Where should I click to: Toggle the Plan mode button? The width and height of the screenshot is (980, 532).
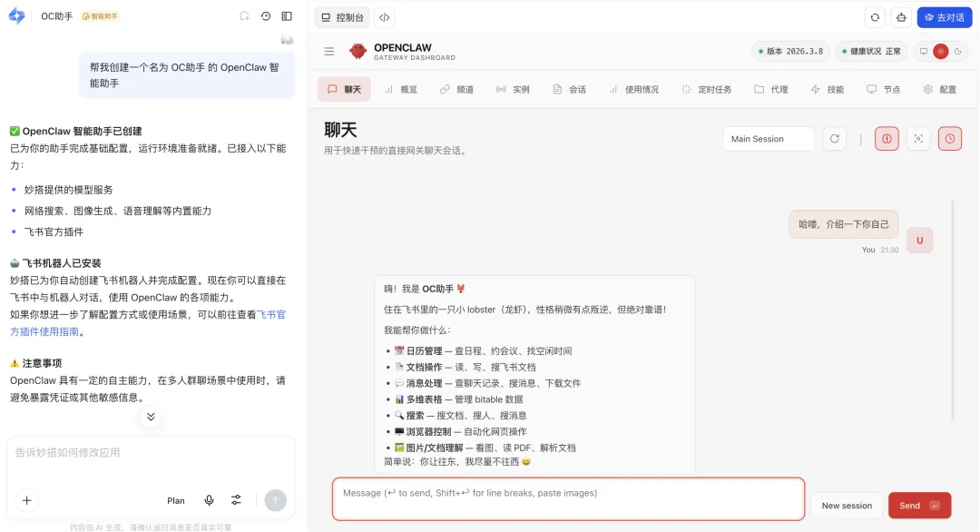pyautogui.click(x=176, y=501)
